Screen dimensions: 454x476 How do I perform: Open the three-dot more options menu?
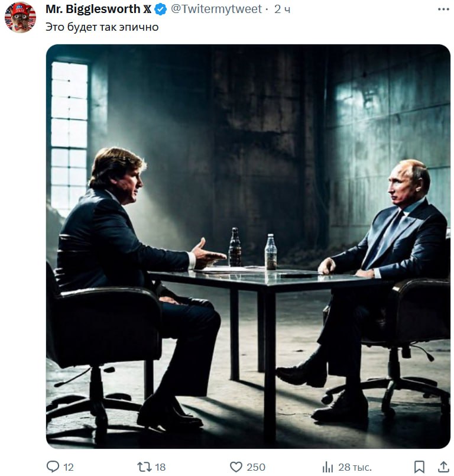443,9
